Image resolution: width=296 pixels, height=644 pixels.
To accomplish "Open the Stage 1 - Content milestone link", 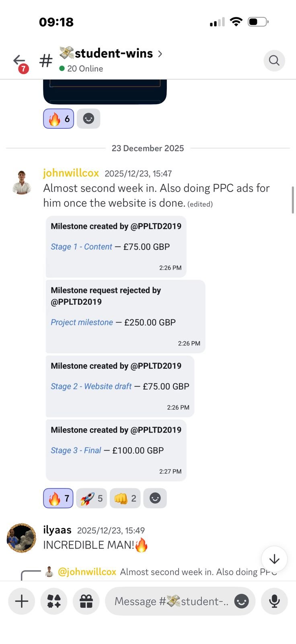I will [81, 247].
